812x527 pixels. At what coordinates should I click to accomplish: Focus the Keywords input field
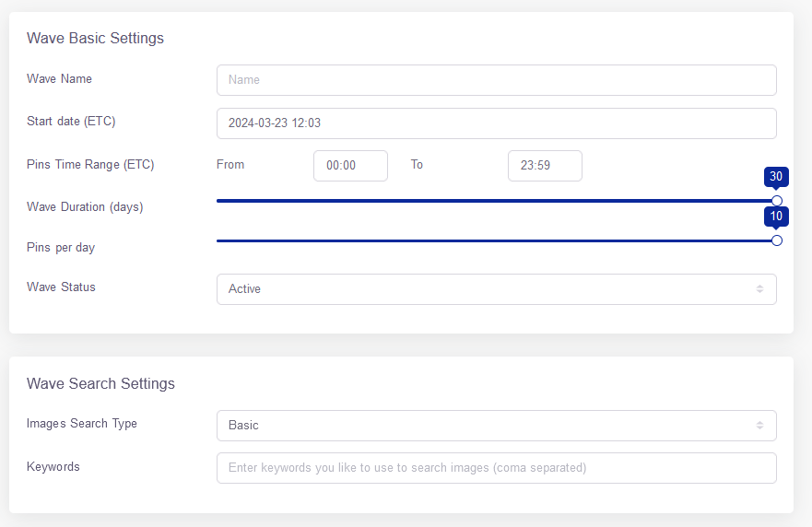[496, 468]
